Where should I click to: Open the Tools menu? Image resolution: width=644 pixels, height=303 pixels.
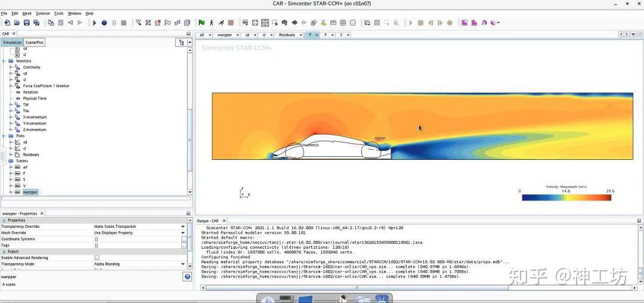(59, 14)
